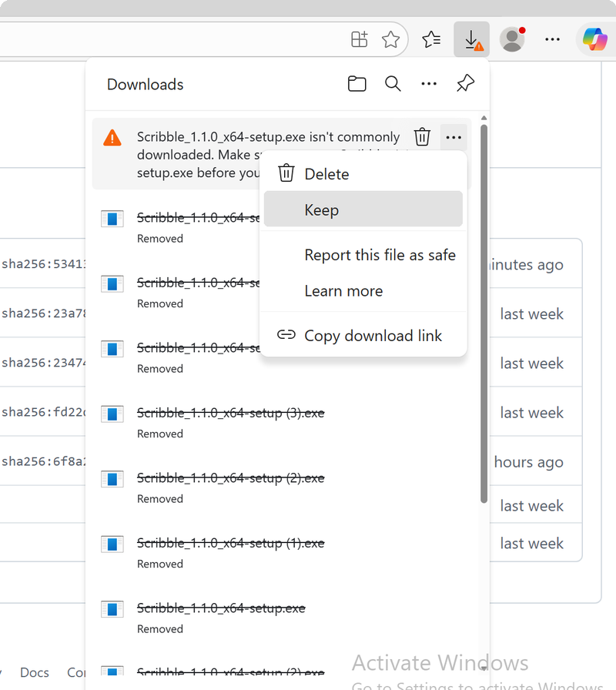Open the Downloads panel more options ellipsis

(429, 84)
